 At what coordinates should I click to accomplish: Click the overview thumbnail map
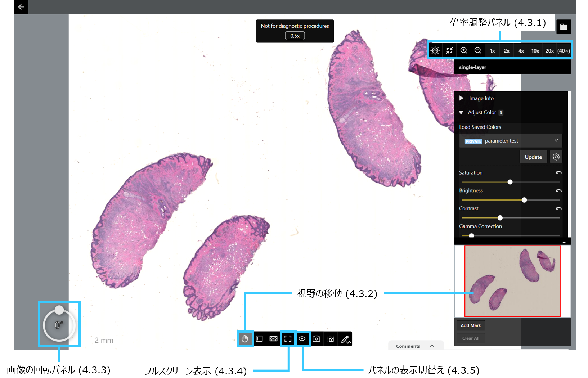tap(512, 281)
